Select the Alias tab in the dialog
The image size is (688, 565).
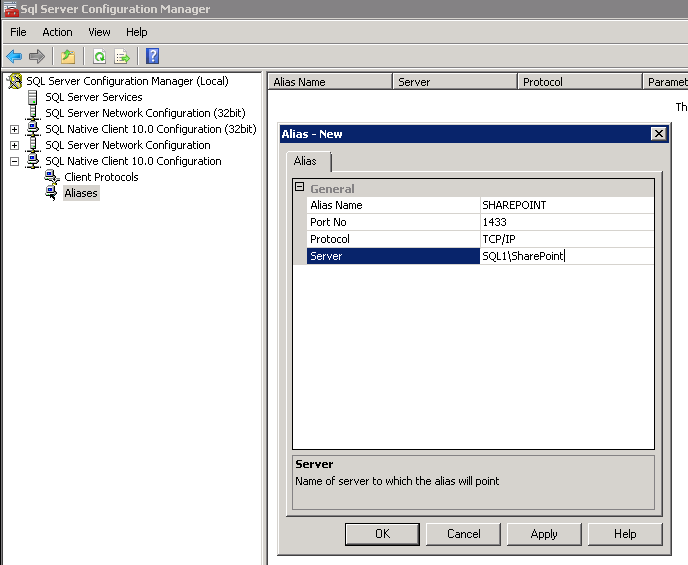[x=308, y=161]
